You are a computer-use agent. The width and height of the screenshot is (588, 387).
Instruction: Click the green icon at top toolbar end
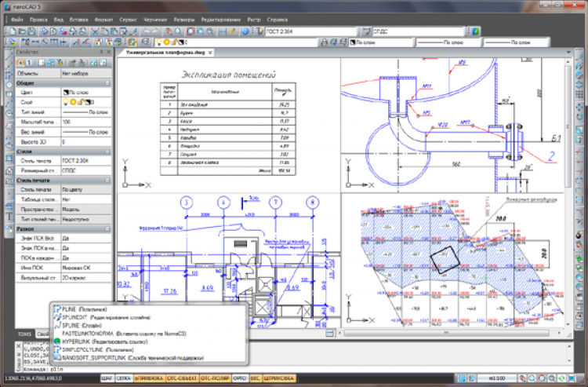476,31
